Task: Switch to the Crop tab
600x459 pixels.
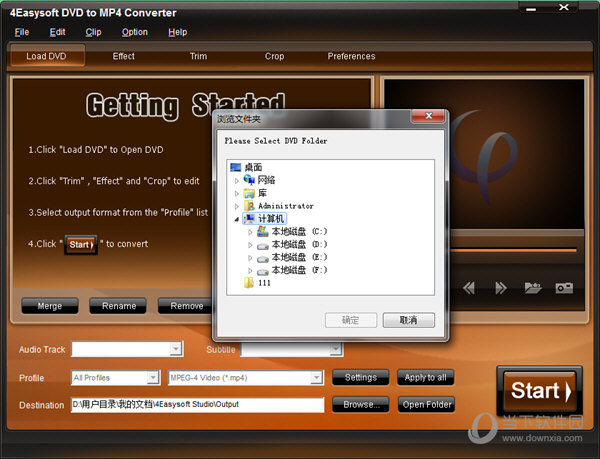Action: tap(274, 56)
